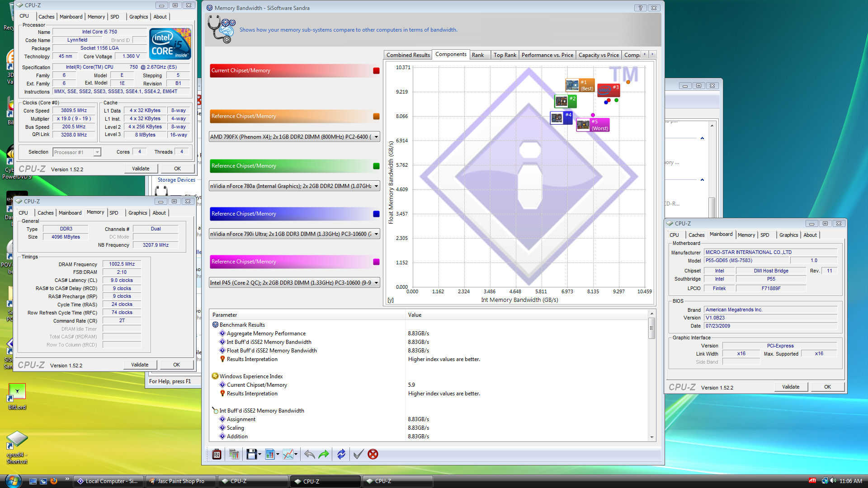Click the volume speaker tray icon
The width and height of the screenshot is (868, 488).
(x=833, y=481)
